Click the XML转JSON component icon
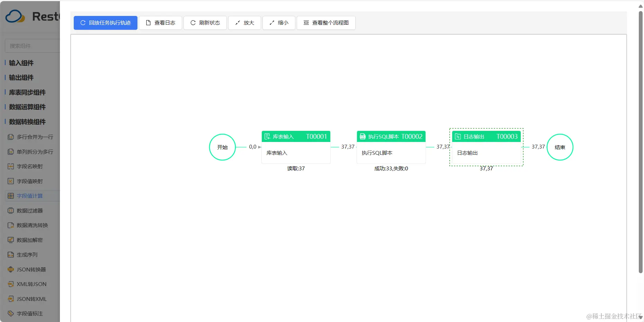644x322 pixels. pos(11,284)
